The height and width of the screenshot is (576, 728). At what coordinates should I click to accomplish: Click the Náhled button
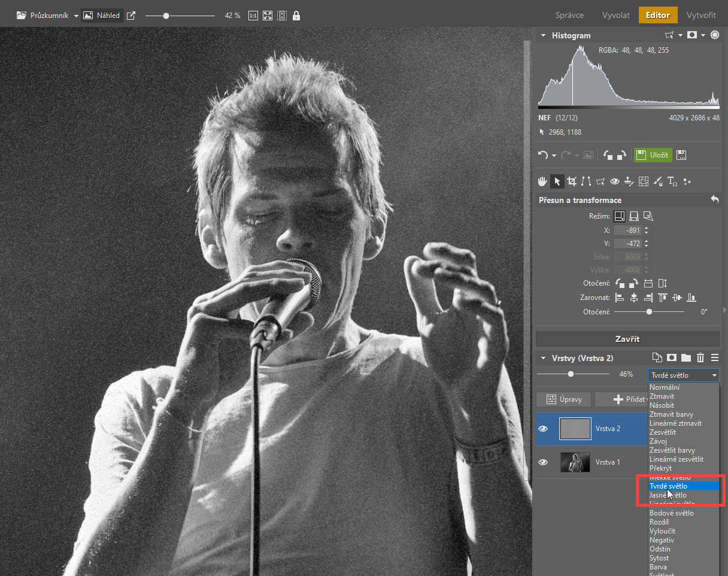click(x=102, y=16)
